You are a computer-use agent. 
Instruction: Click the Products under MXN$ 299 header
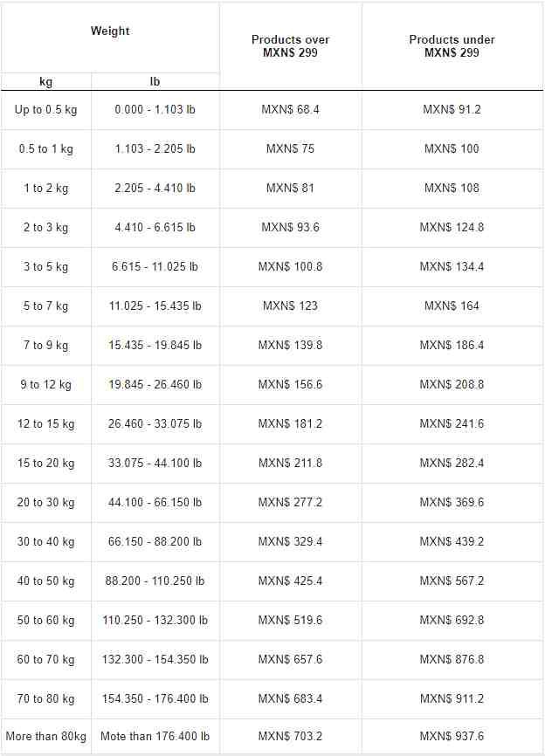452,45
